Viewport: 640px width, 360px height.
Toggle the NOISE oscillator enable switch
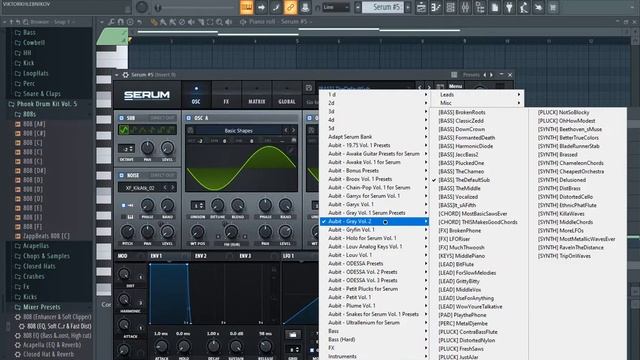pyautogui.click(x=121, y=175)
